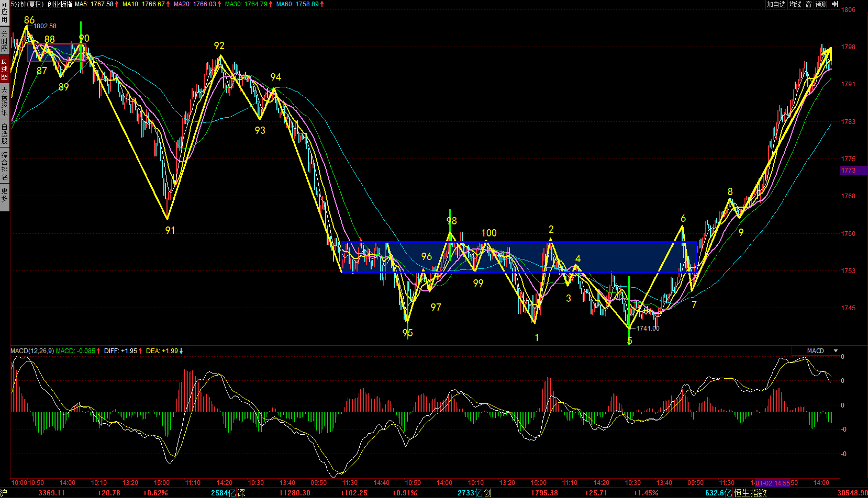
Task: Expand the 更多 sidebar menu
Action: (4, 196)
